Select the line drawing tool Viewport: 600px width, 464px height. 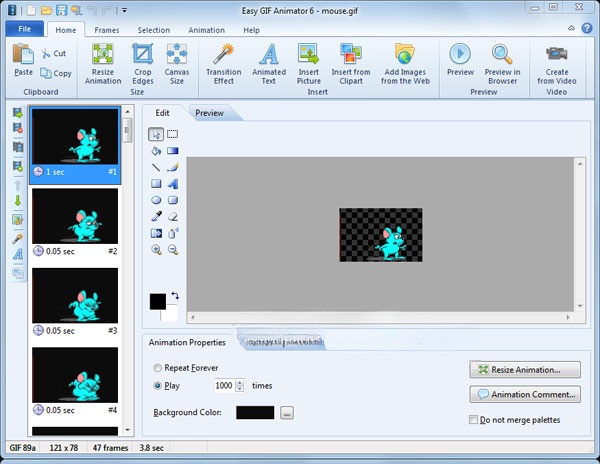click(156, 167)
